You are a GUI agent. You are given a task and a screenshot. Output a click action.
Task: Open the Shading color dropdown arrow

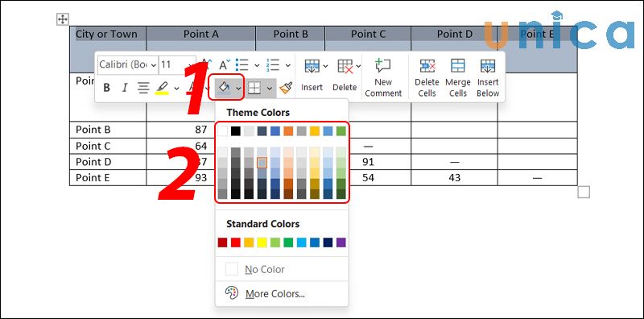(238, 88)
